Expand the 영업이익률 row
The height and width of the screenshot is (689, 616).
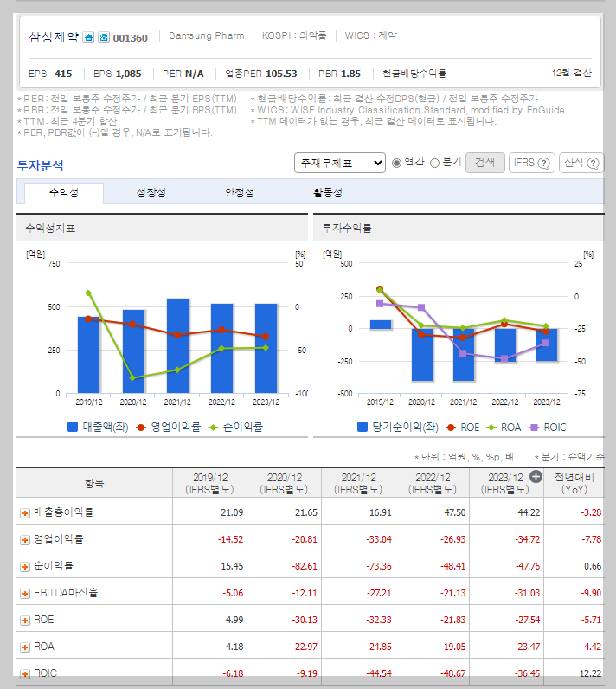point(25,540)
